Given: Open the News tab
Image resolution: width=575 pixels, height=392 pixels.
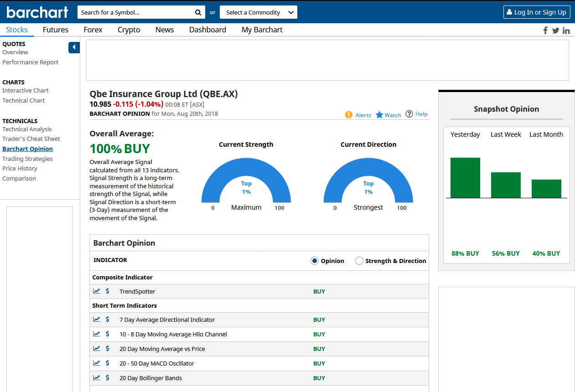Looking at the screenshot, I should coord(165,30).
